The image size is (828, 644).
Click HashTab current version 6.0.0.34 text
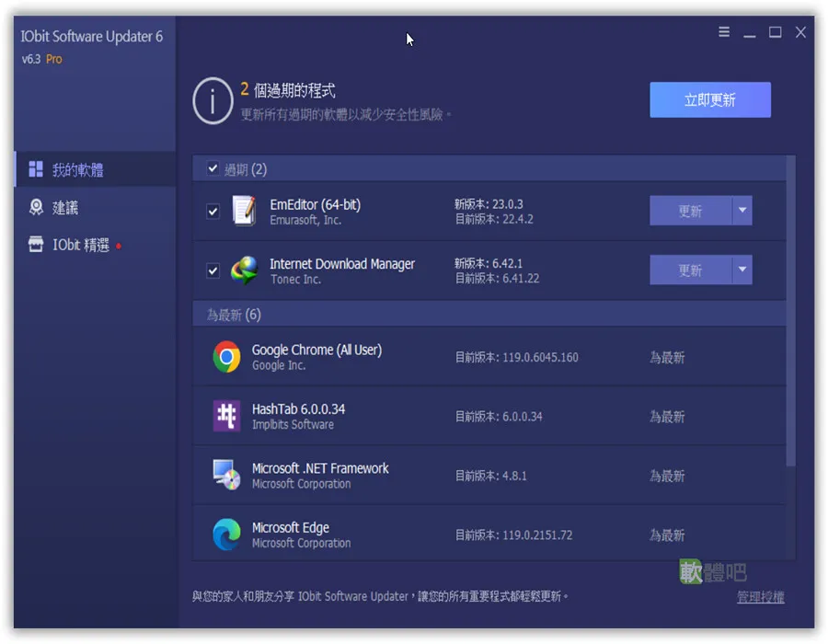(x=499, y=417)
